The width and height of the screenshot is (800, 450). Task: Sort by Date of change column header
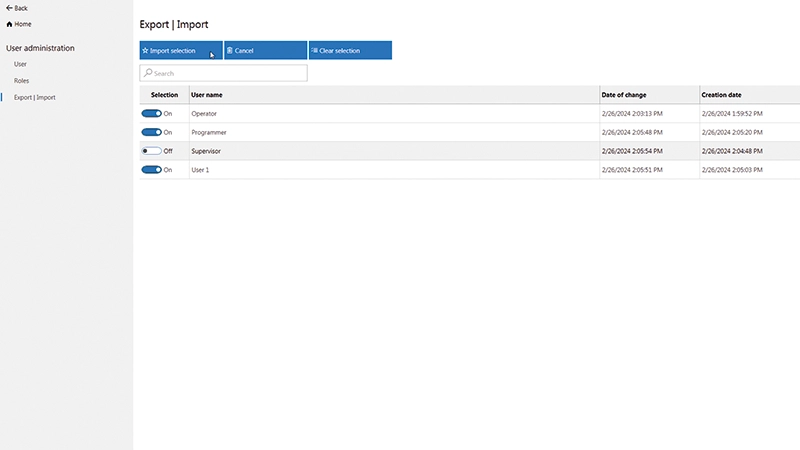pyautogui.click(x=625, y=95)
